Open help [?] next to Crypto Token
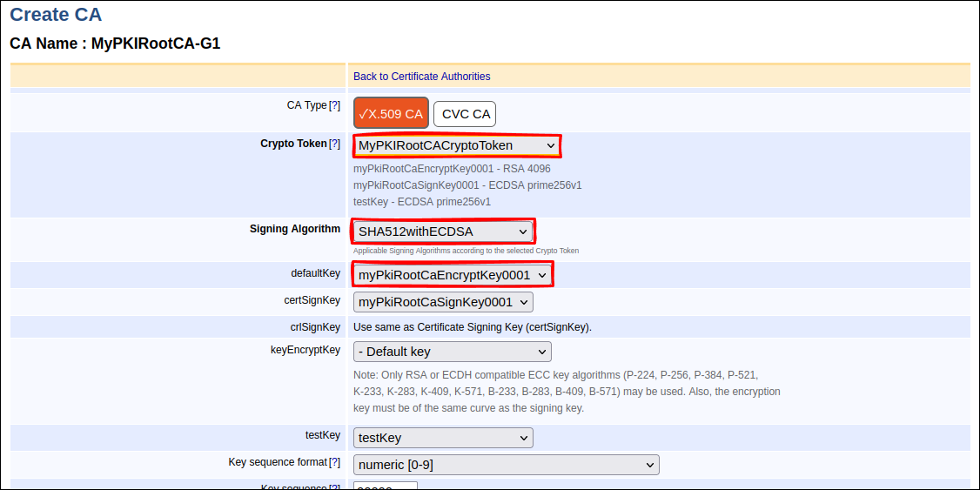This screenshot has width=980, height=490. [x=335, y=144]
